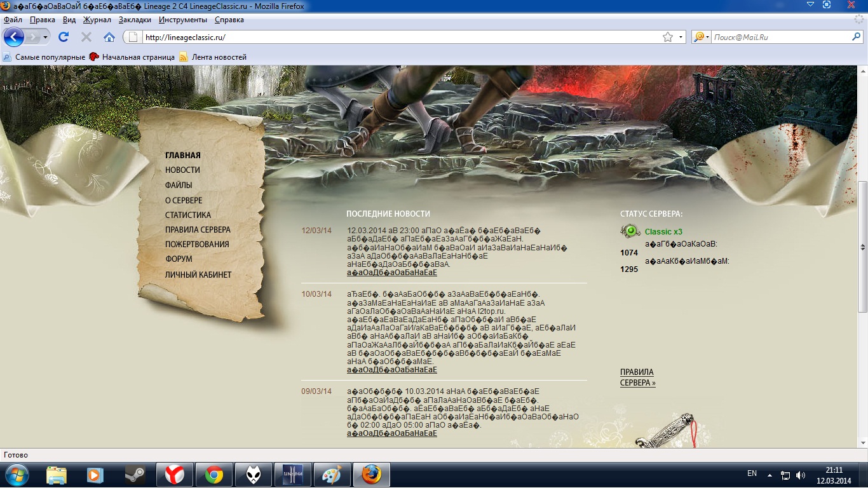Open the Лента новостей feed bookmark
The width and height of the screenshot is (868, 488).
click(x=213, y=57)
